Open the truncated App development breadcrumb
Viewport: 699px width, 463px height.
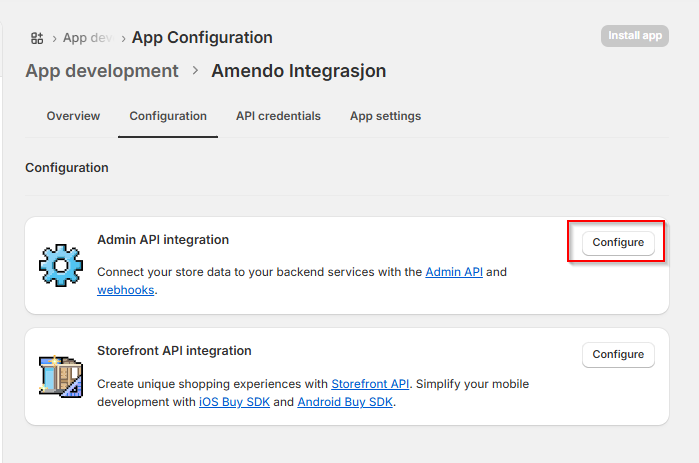tap(87, 38)
